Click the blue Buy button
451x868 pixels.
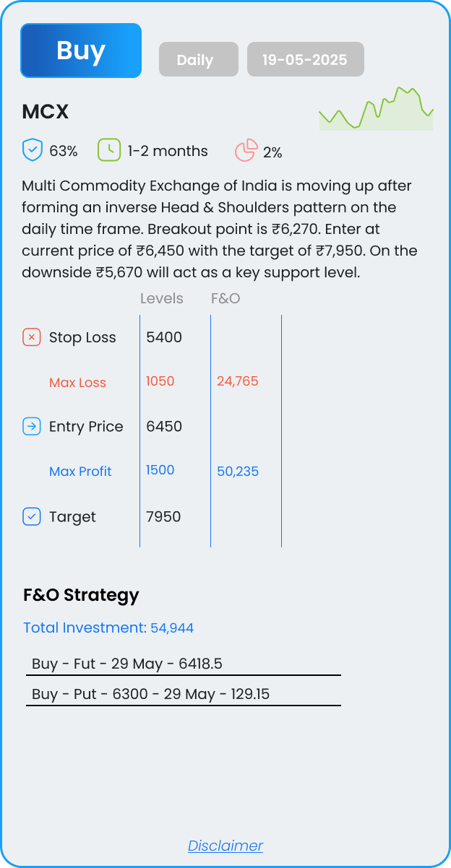pos(81,51)
